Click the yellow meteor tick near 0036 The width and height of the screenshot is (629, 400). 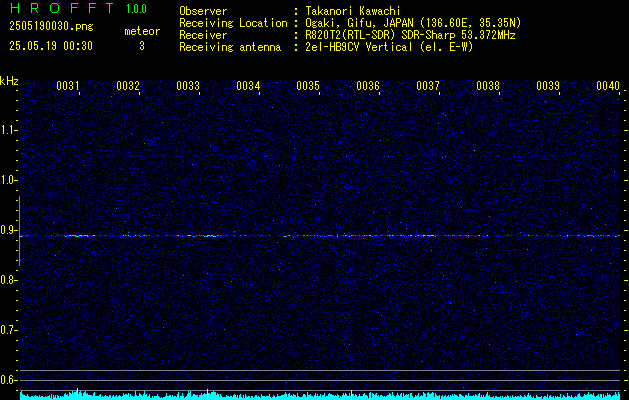(x=351, y=394)
